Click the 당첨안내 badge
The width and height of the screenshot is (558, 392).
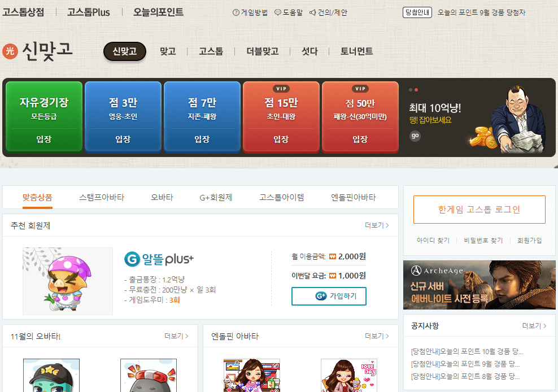(417, 12)
